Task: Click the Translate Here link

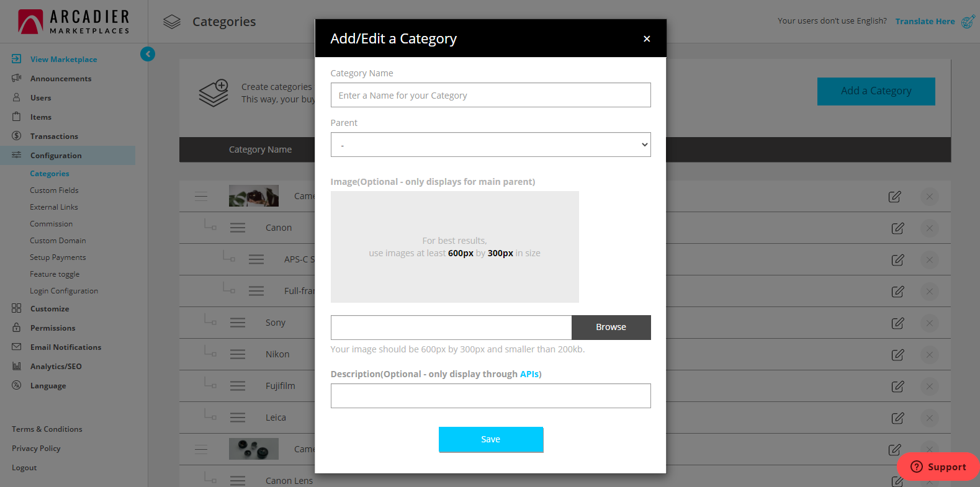Action: [925, 21]
